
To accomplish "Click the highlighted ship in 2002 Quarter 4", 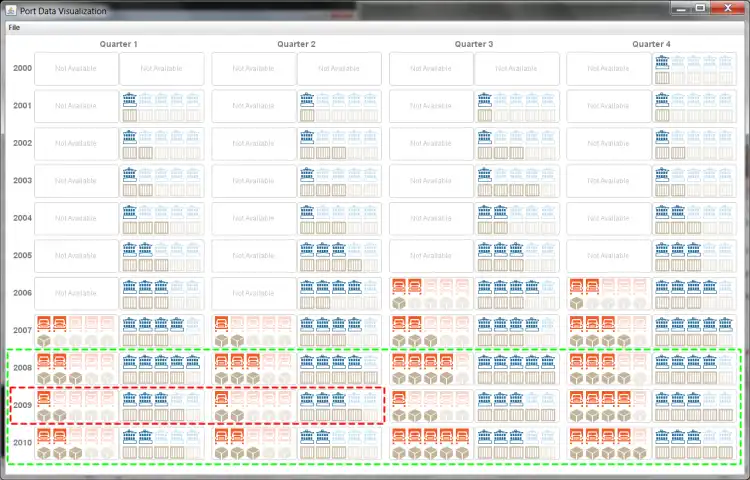I will coord(662,137).
